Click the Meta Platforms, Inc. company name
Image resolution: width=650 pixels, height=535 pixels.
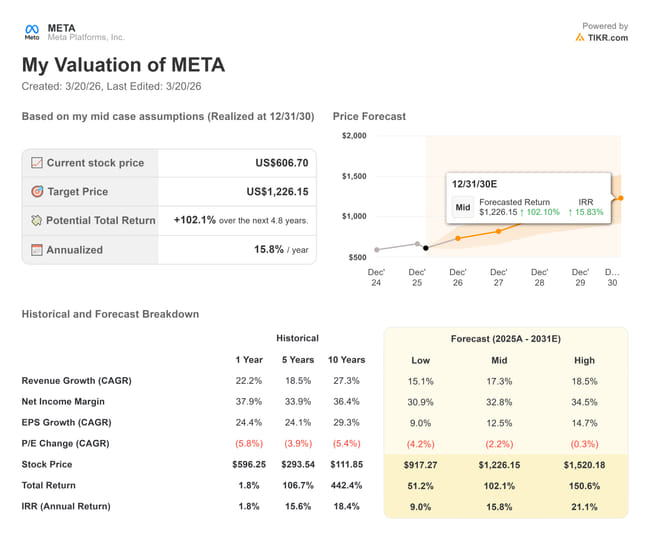coord(86,38)
